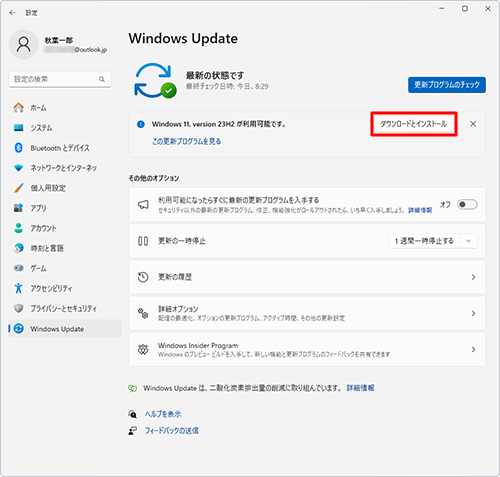This screenshot has width=500, height=477.
Task: Select ゲーム in the sidebar
Action: [65, 268]
